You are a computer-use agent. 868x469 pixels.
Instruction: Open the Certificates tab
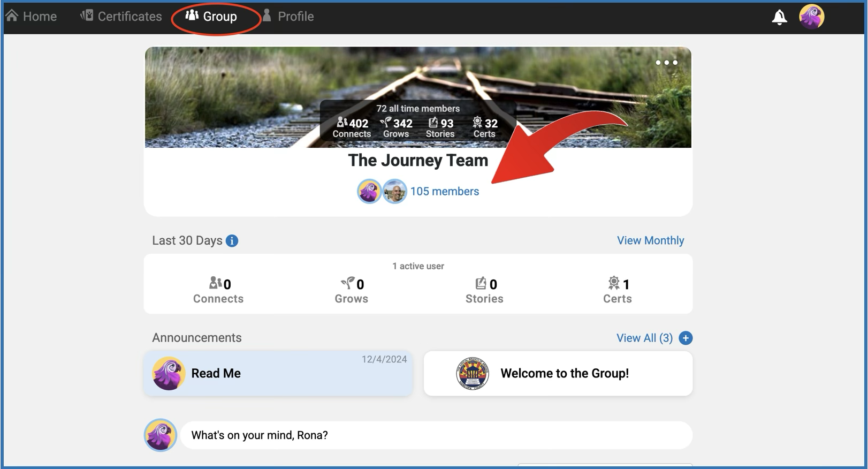tap(121, 17)
